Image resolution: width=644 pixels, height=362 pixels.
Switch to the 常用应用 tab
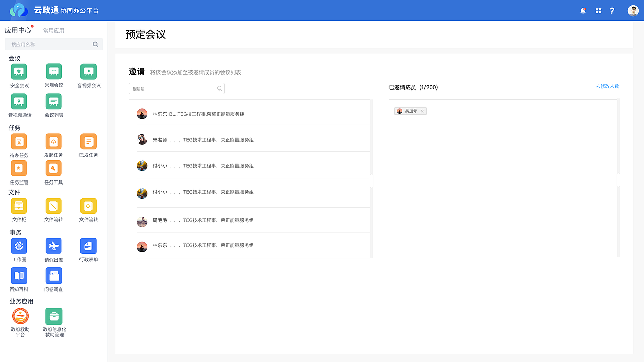pyautogui.click(x=54, y=31)
